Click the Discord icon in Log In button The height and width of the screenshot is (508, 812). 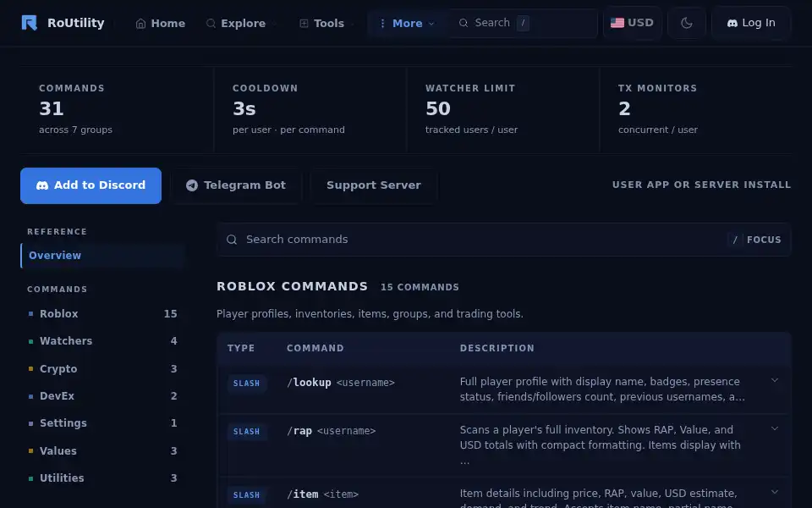732,24
